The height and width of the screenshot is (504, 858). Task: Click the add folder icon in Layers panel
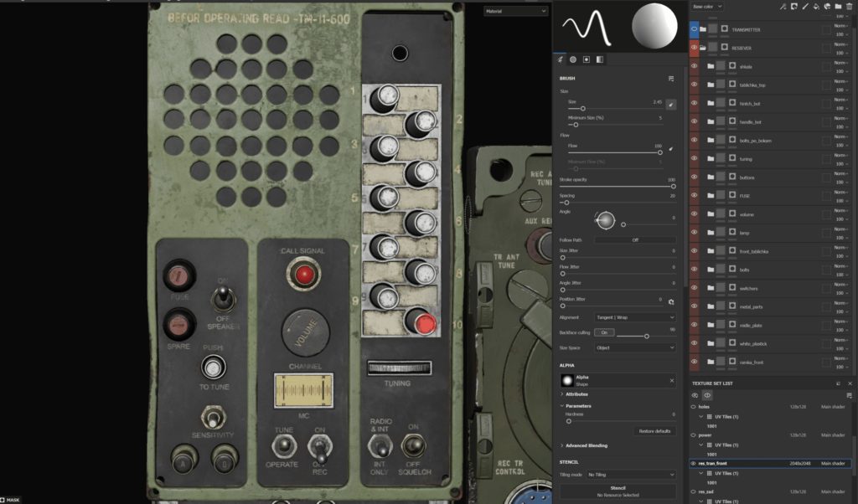[x=838, y=7]
